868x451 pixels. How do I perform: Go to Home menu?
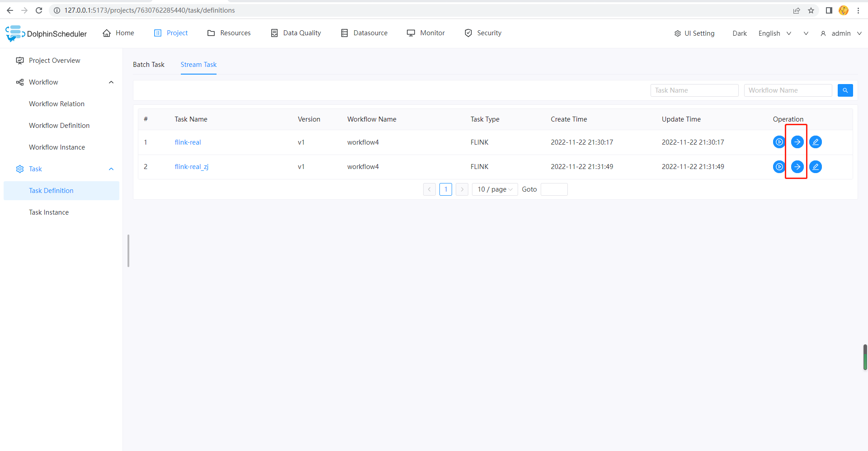118,33
